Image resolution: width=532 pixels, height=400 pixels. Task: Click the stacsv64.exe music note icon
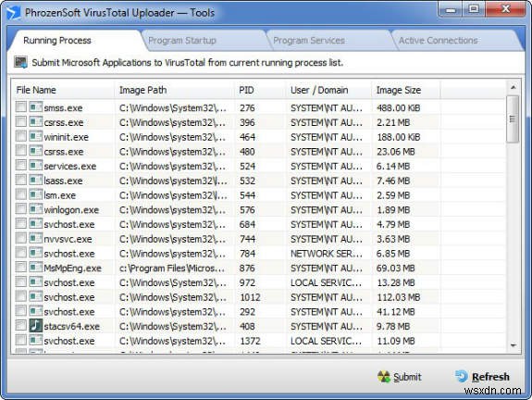[36, 326]
